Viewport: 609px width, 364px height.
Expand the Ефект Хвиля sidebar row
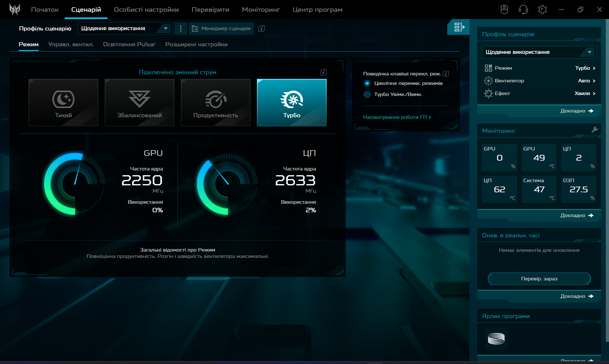pyautogui.click(x=539, y=93)
